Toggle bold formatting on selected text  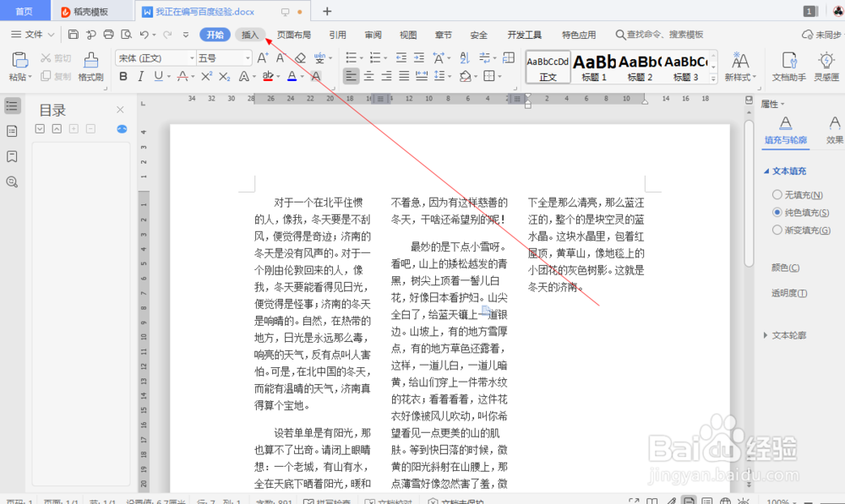123,76
